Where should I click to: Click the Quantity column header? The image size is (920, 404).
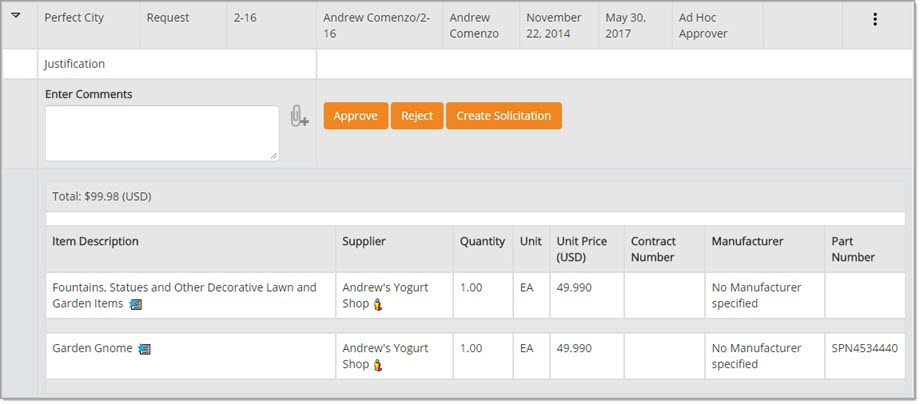[x=482, y=241]
